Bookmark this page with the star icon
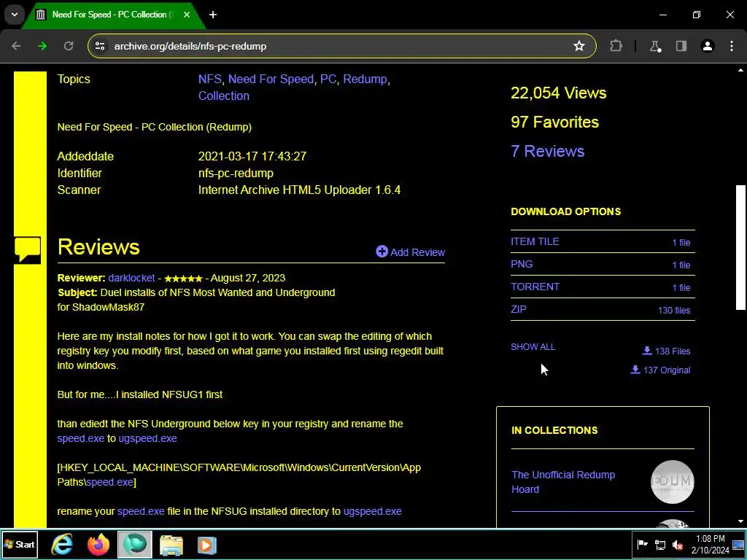 (578, 46)
